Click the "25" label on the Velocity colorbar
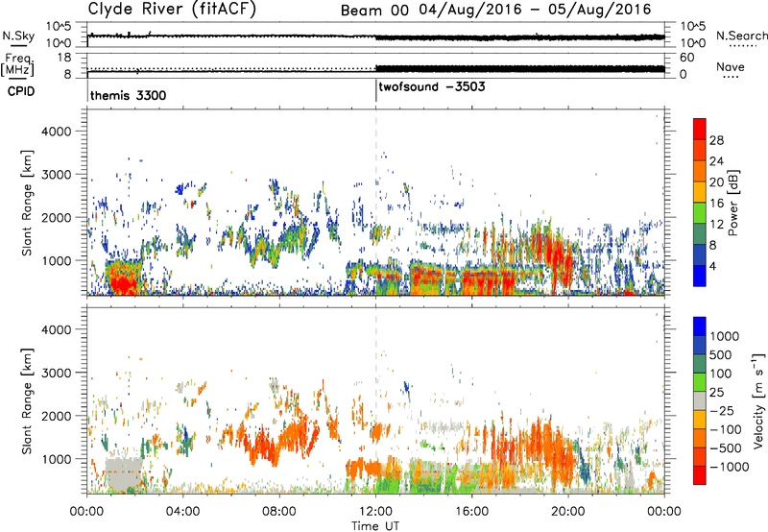The image size is (768, 532). 717,393
